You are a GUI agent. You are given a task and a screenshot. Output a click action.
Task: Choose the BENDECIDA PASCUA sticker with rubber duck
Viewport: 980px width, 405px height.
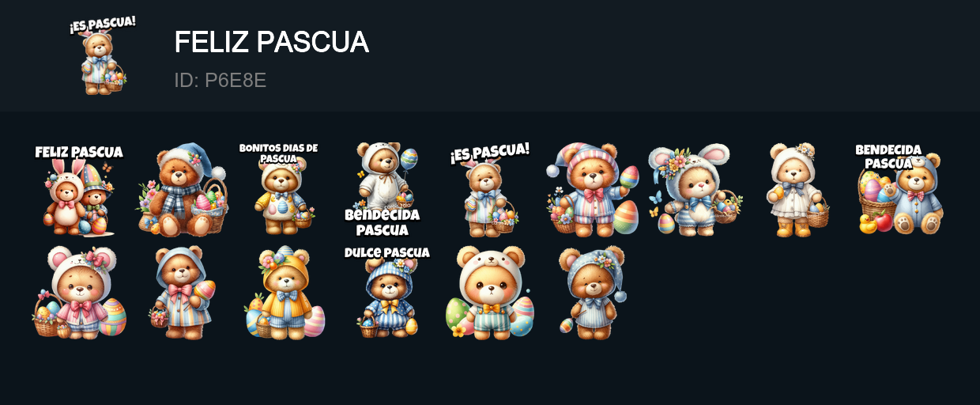tap(901, 190)
